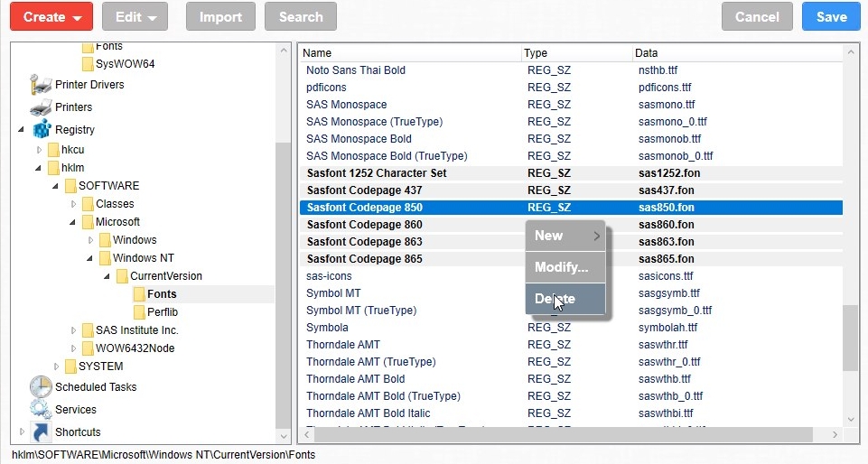Expand the WOW6432Node node
Viewport: 868px width, 464px height.
[x=73, y=348]
